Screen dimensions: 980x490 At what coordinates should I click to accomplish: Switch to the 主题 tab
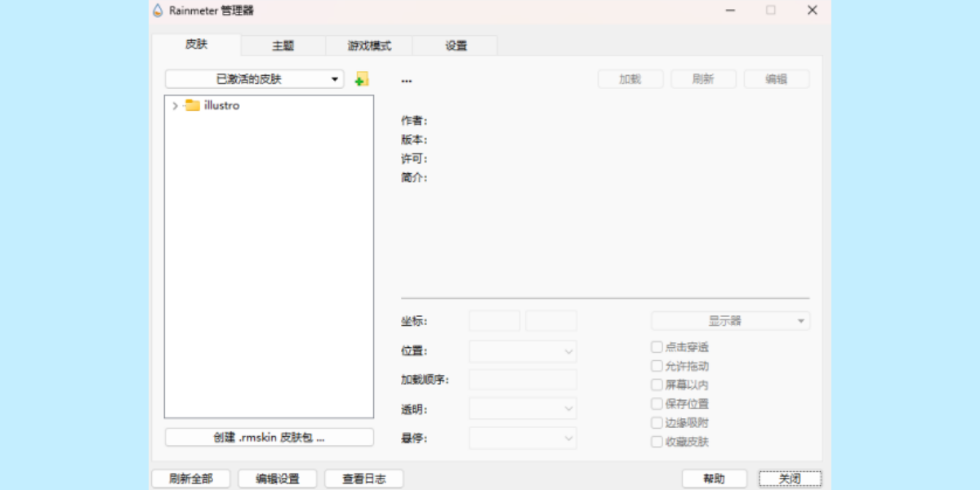click(283, 46)
